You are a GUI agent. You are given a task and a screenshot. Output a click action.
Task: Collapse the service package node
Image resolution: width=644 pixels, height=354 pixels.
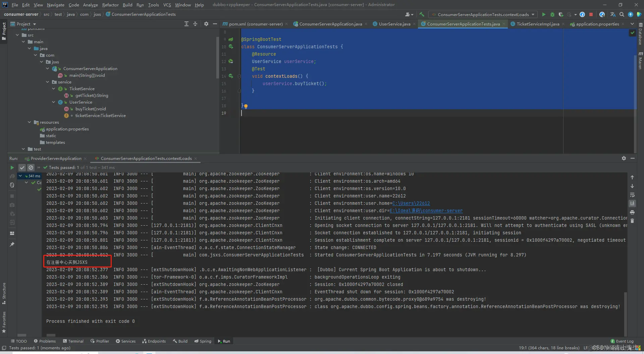click(x=48, y=82)
